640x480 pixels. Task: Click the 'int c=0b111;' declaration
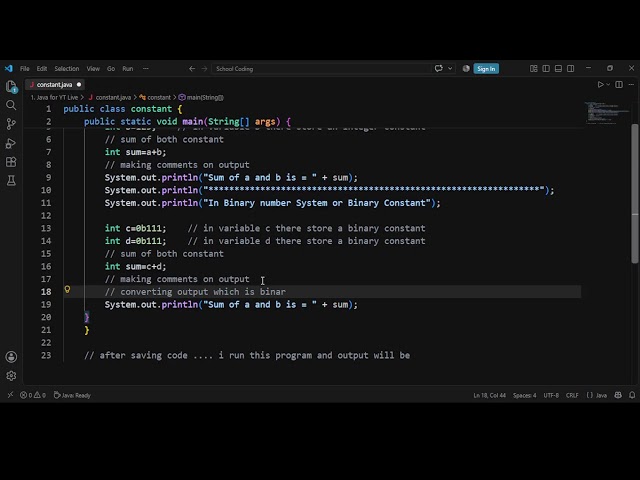point(136,228)
